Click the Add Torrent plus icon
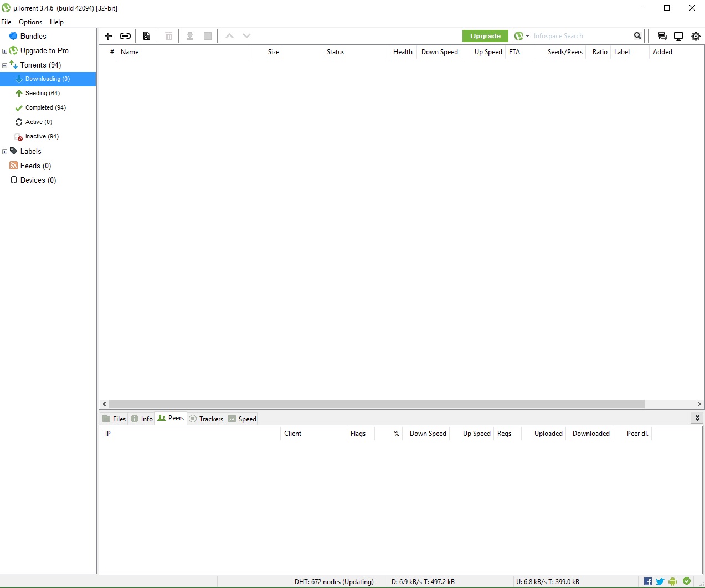Image resolution: width=705 pixels, height=588 pixels. tap(109, 36)
